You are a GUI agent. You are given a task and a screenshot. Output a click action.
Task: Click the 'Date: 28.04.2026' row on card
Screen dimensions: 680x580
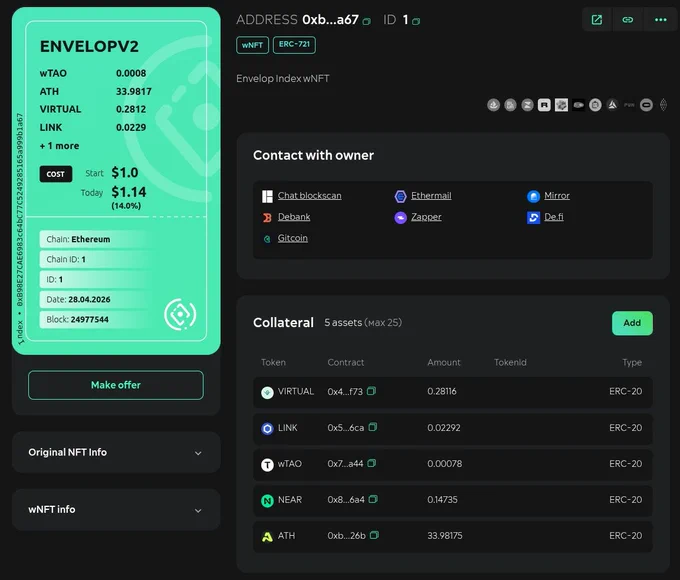pyautogui.click(x=96, y=299)
